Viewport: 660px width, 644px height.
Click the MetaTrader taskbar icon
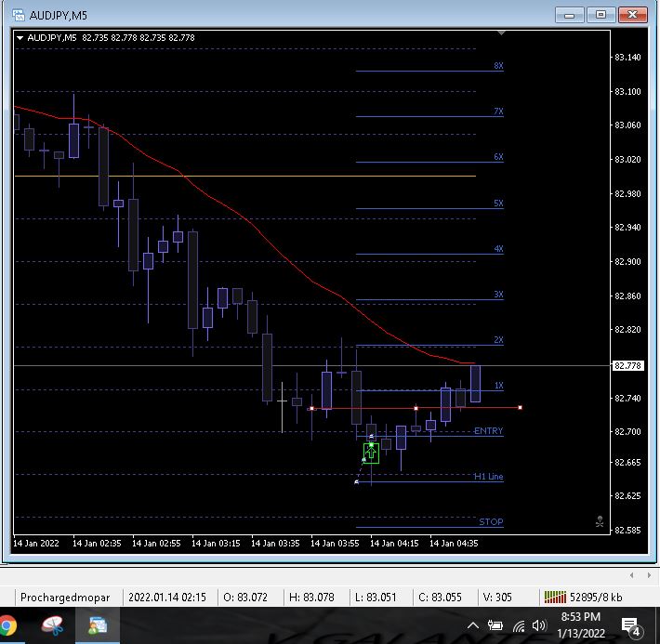click(98, 625)
